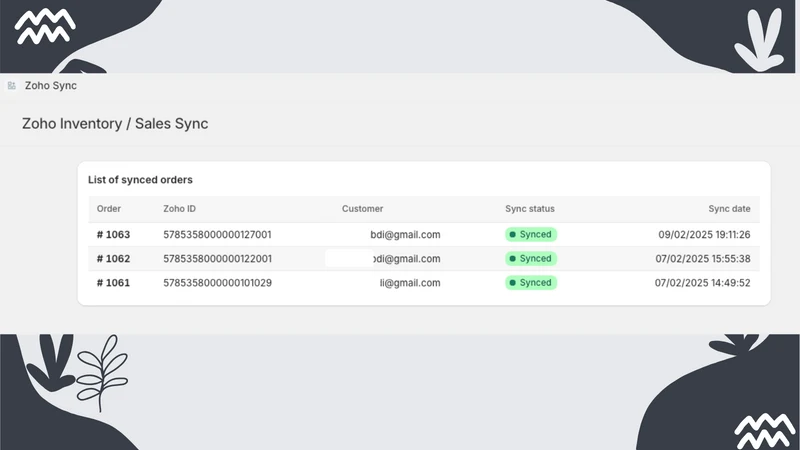Select sync date 09/02/2025 19:11:26
Image resolution: width=800 pixels, height=450 pixels.
click(x=704, y=235)
